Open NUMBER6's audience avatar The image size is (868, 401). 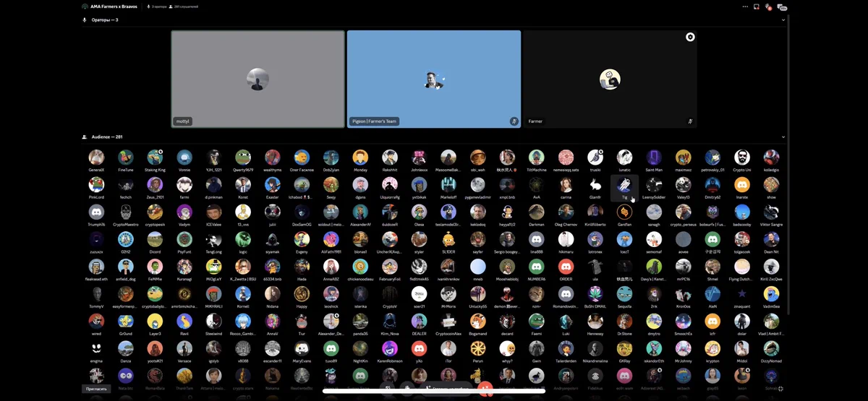coord(536,267)
